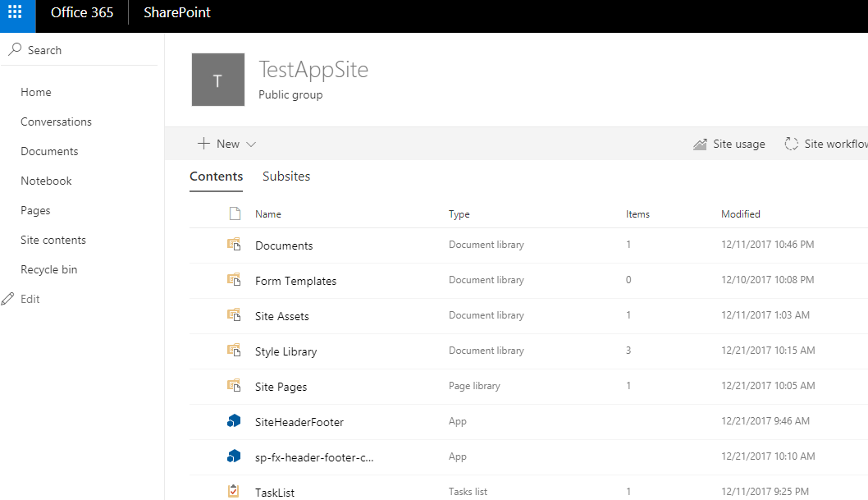868x500 pixels.
Task: Click the page icon above the Name column
Action: point(235,213)
